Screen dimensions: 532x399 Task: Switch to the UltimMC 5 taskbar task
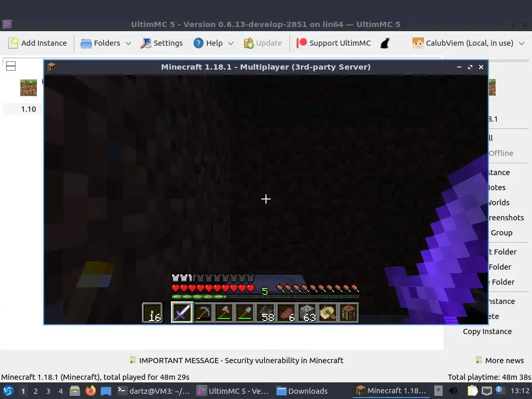(234, 391)
